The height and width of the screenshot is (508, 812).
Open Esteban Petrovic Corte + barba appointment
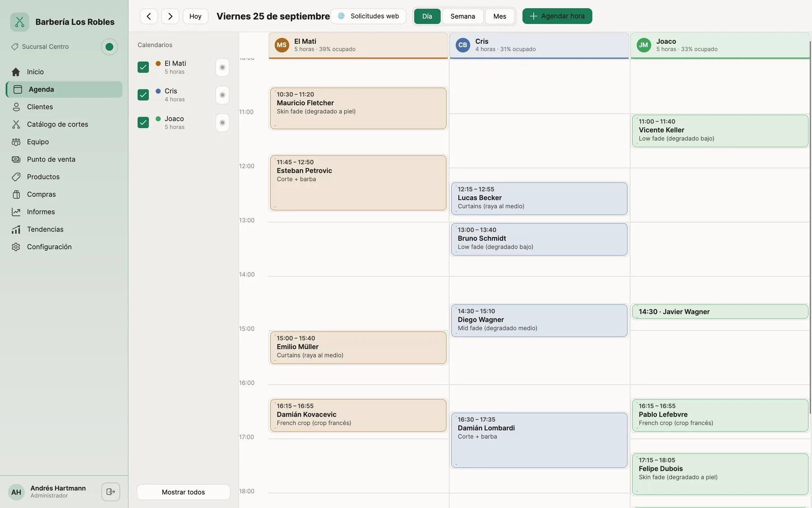pos(358,183)
